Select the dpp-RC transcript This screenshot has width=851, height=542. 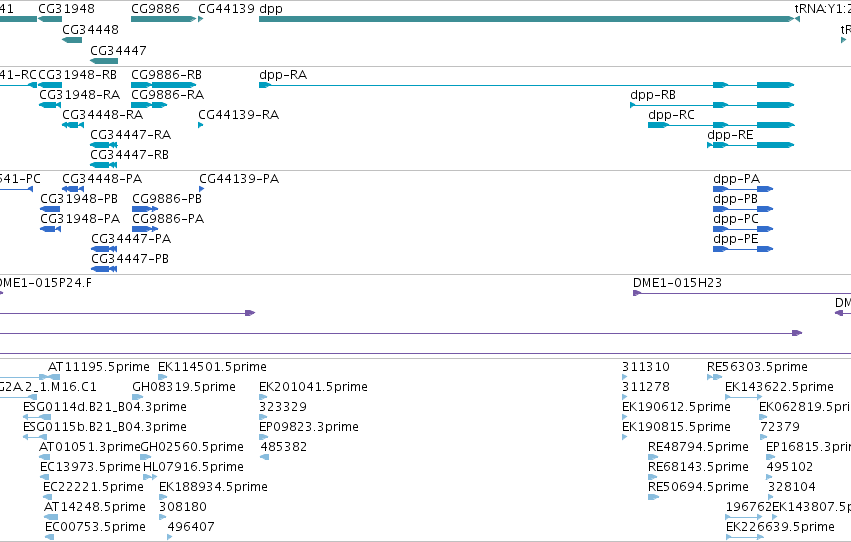click(721, 125)
